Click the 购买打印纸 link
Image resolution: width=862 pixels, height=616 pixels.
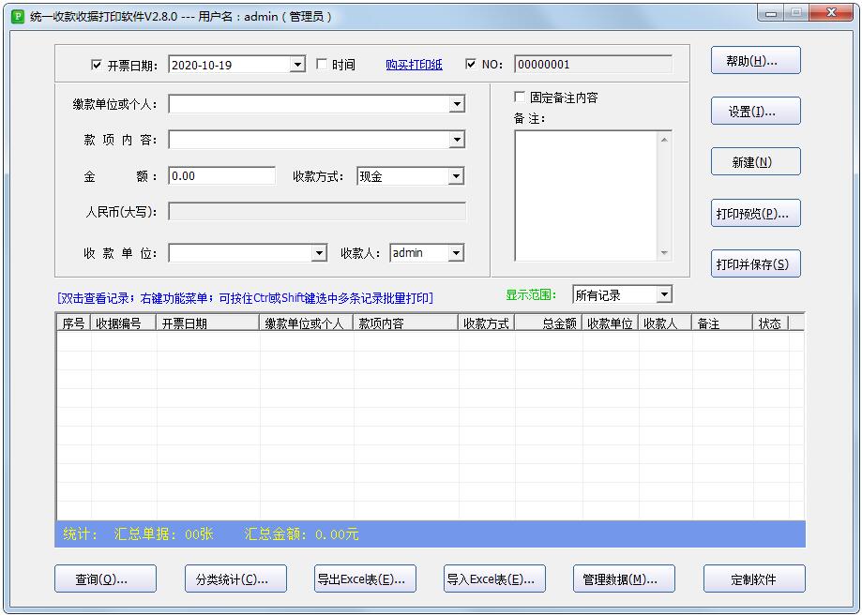coord(414,65)
